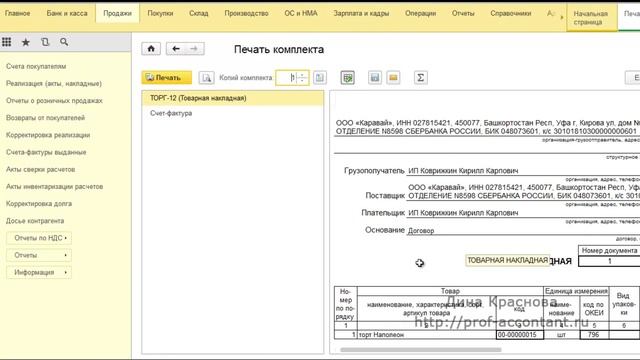Open Счета-фактуры выданные link
This screenshot has width=640, height=360.
(x=46, y=152)
